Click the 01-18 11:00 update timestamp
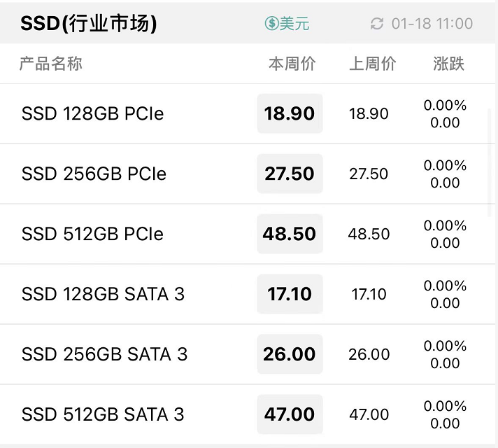This screenshot has height=448, width=498. click(432, 24)
